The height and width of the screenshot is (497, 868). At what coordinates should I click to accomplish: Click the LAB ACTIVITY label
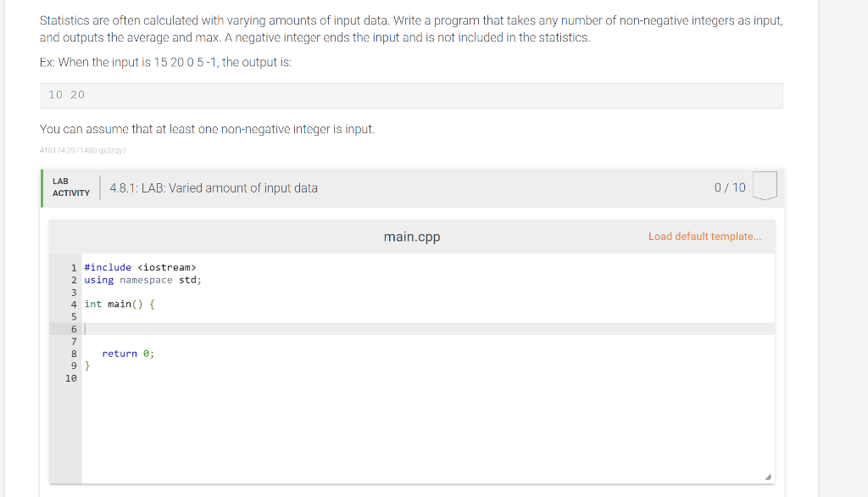(x=71, y=187)
